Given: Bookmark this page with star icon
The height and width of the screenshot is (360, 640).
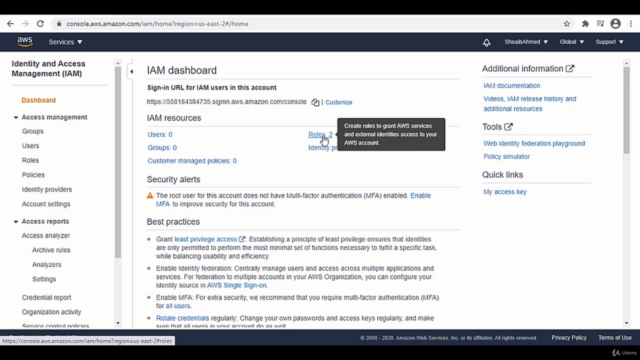Looking at the screenshot, I should click(x=567, y=24).
